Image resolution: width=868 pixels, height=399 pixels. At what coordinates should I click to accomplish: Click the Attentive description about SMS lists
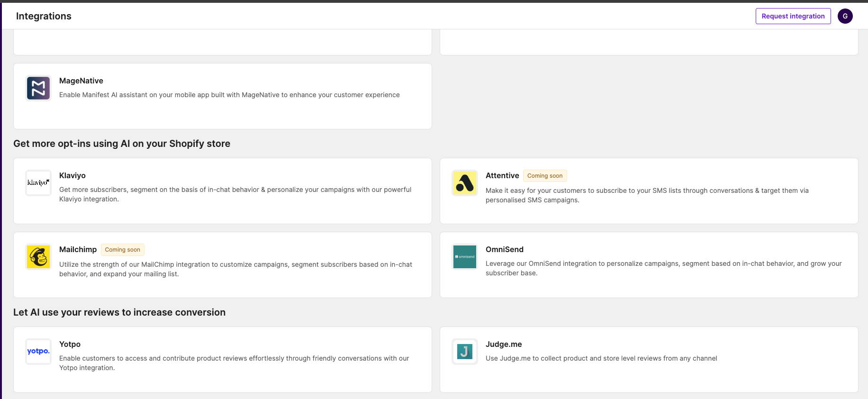coord(647,195)
